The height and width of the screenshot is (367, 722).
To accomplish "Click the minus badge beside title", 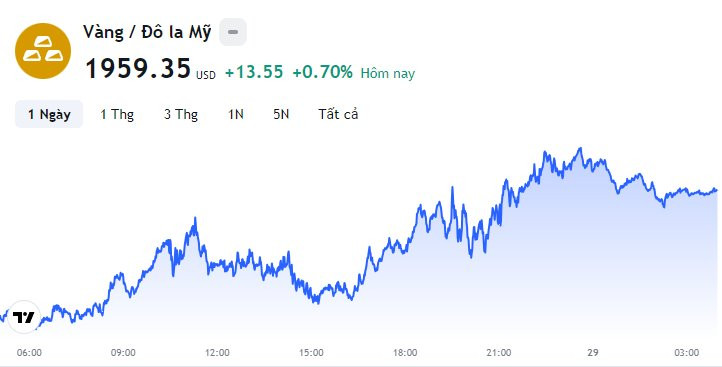I will [233, 32].
